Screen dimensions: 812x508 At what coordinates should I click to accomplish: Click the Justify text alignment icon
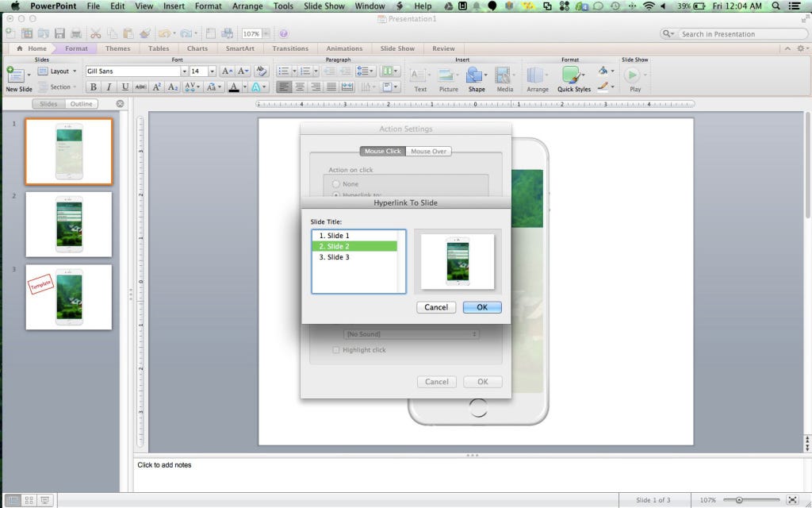click(331, 87)
